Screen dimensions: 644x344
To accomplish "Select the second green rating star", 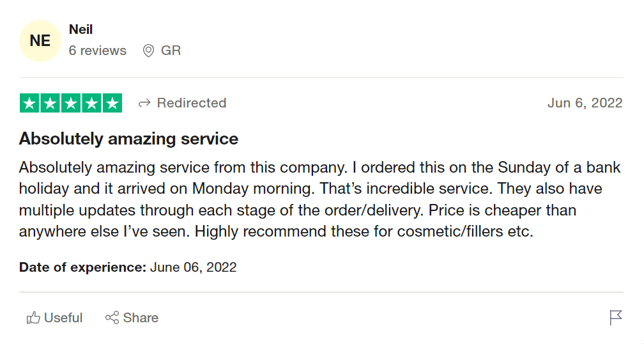I will point(50,103).
